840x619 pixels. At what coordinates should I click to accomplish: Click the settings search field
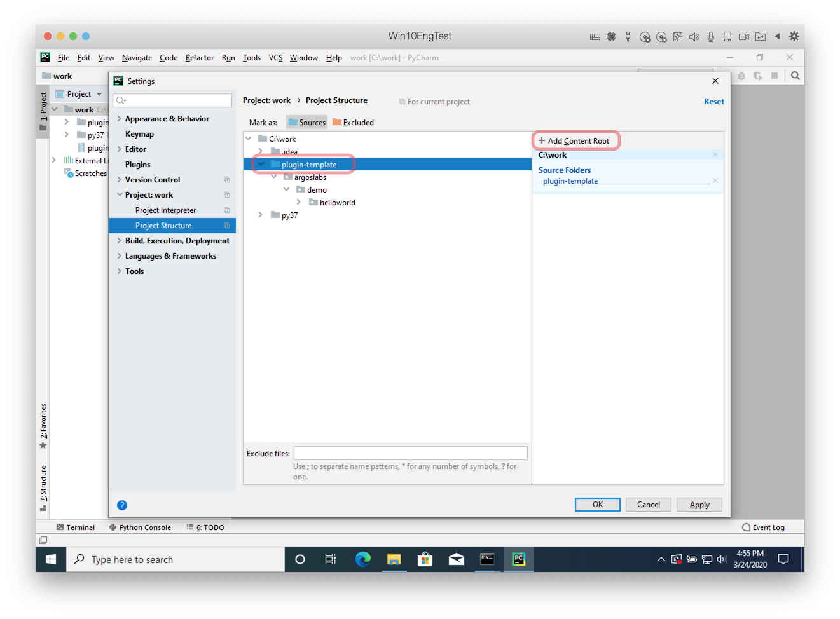(x=172, y=100)
